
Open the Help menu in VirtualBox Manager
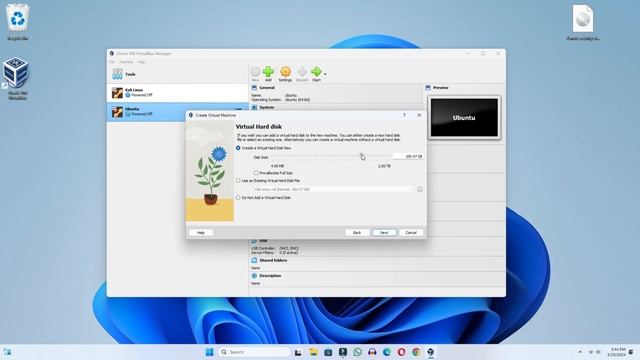141,62
